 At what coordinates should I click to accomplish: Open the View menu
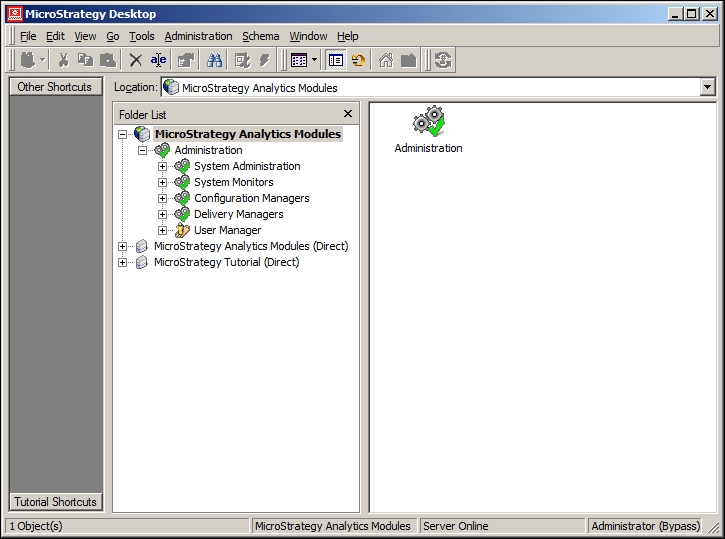pyautogui.click(x=85, y=36)
